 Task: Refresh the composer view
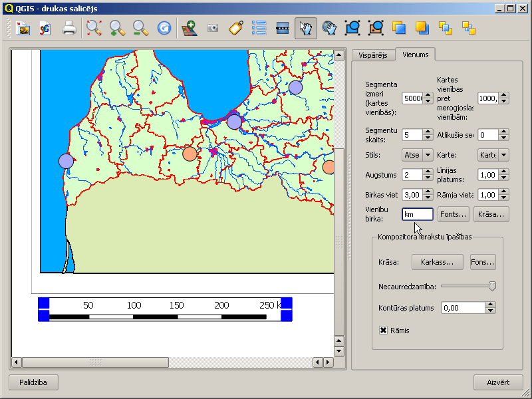coord(164,29)
